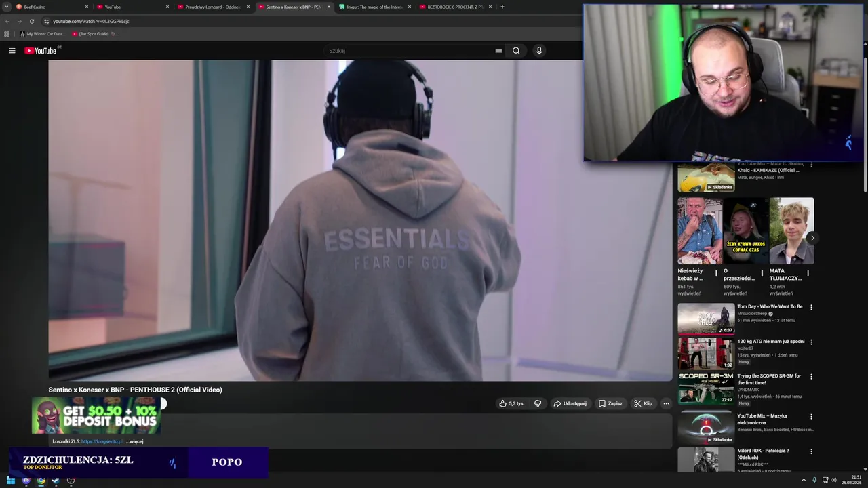Open the taskbar volume control
868x488 pixels.
click(833, 480)
